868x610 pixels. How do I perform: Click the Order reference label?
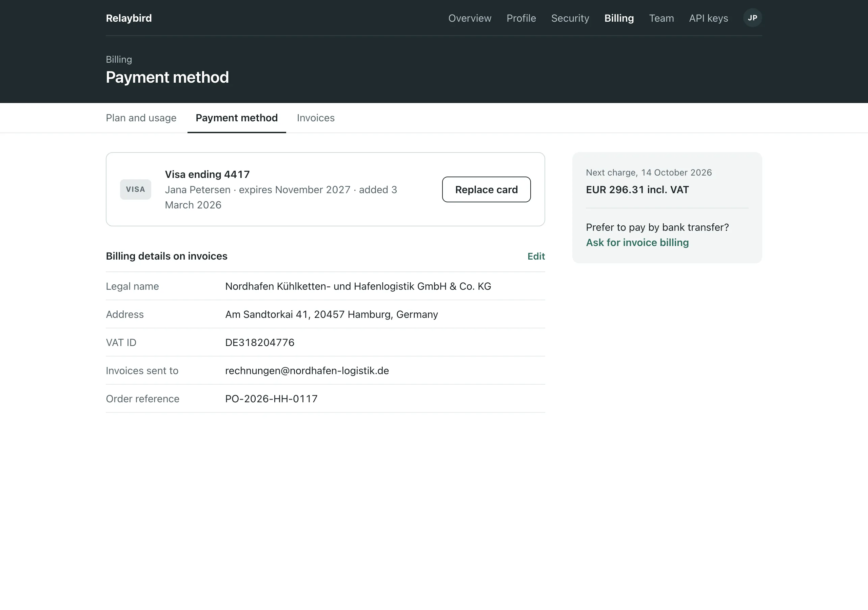(x=142, y=399)
